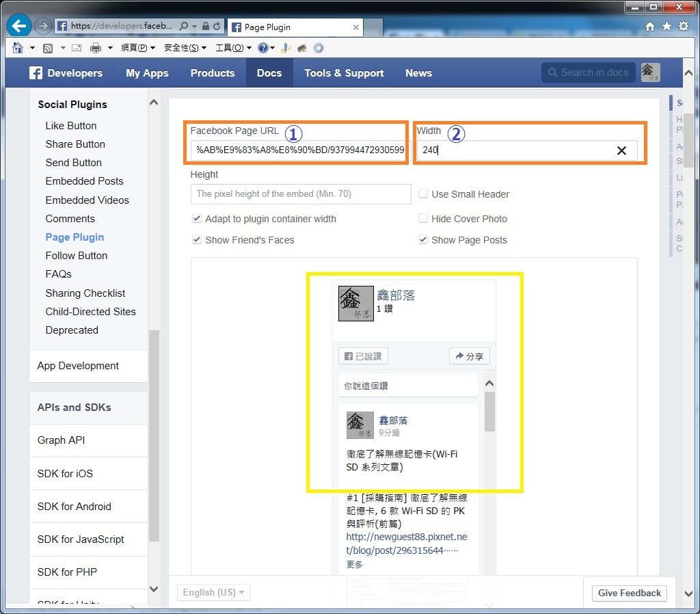This screenshot has height=614, width=700.
Task: Select the Docs nav item
Action: click(269, 72)
